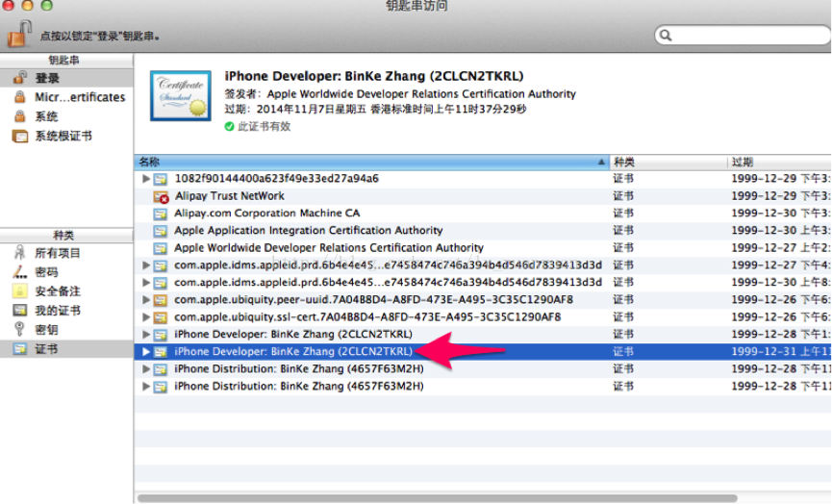This screenshot has height=504, width=832.
Task: Select the highlighted iPhone Developer: BinKe Zhang name
Action: pyautogui.click(x=293, y=351)
